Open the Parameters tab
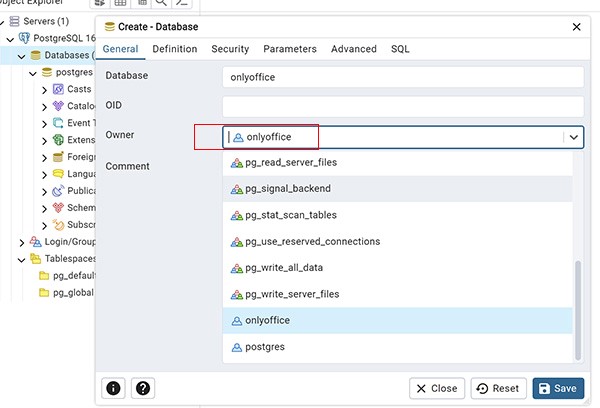Viewport: 600px width, 408px height. 290,49
